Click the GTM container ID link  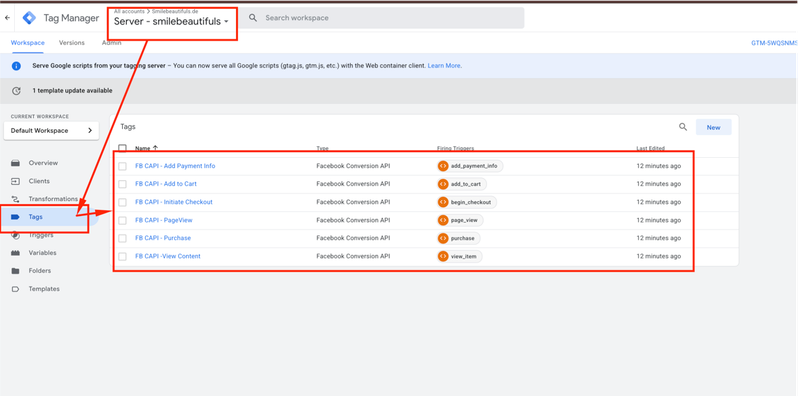[x=774, y=43]
